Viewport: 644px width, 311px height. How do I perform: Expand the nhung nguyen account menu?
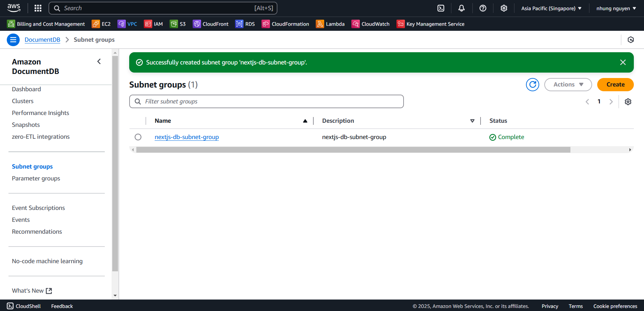coord(616,8)
